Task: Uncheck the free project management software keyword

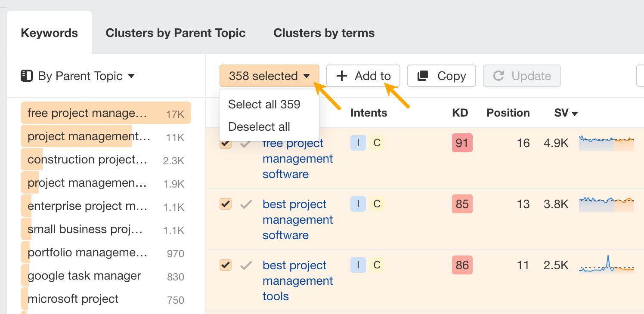Action: (225, 142)
